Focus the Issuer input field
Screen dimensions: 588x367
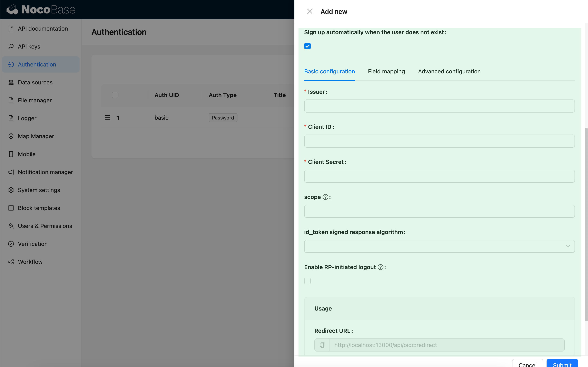tap(439, 106)
